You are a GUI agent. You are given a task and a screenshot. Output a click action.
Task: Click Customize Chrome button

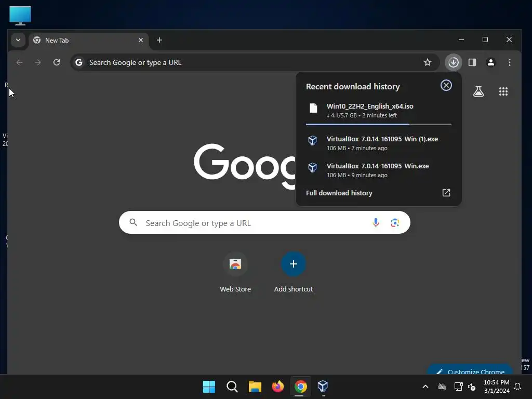[x=470, y=369]
